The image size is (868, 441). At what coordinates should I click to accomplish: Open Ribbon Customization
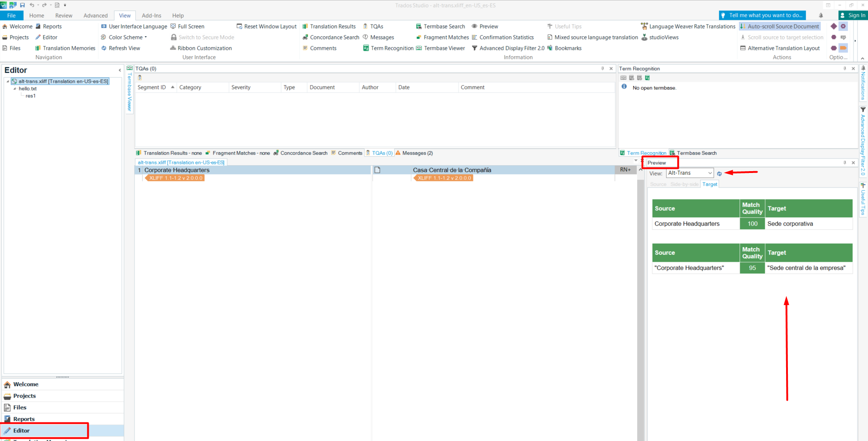(201, 48)
